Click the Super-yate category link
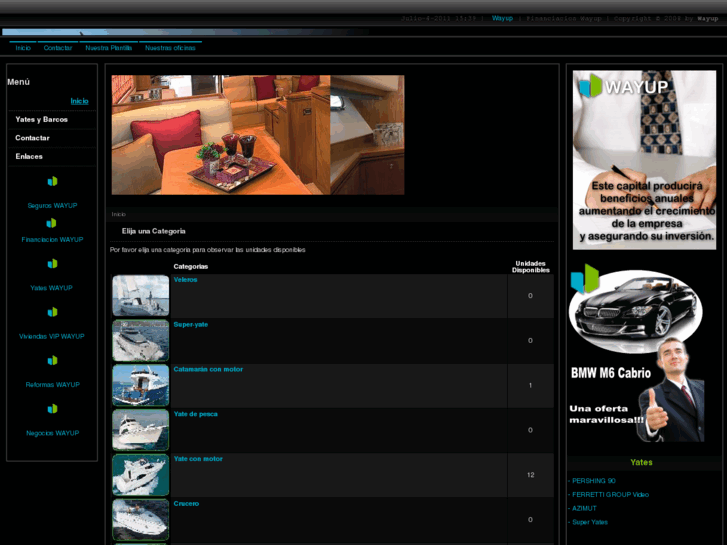Image resolution: width=727 pixels, height=545 pixels. [x=191, y=324]
